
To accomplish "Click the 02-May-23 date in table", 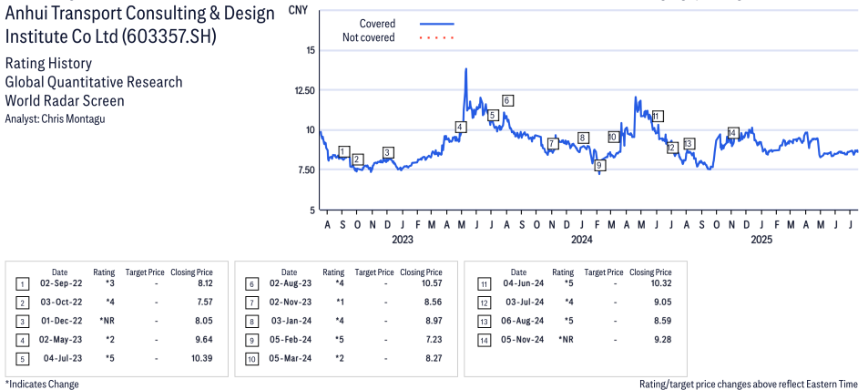I will 60,340.
